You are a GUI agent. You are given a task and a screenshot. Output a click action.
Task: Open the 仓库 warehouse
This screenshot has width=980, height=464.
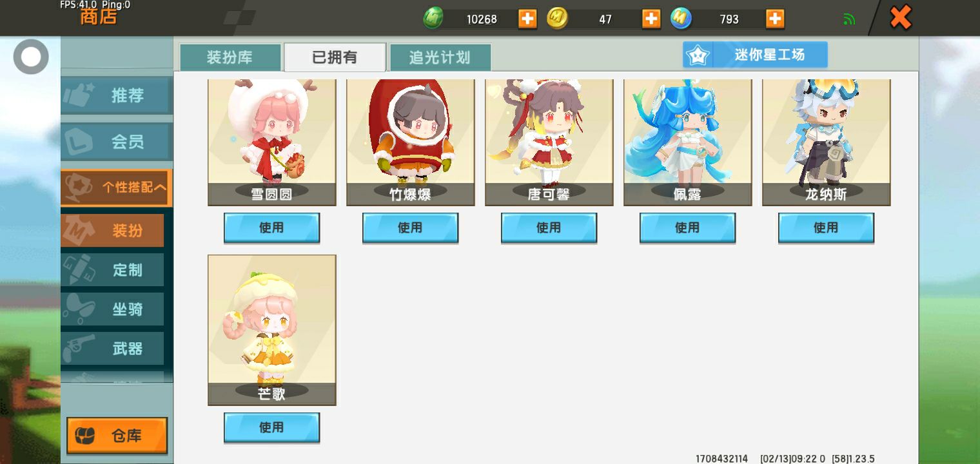117,436
